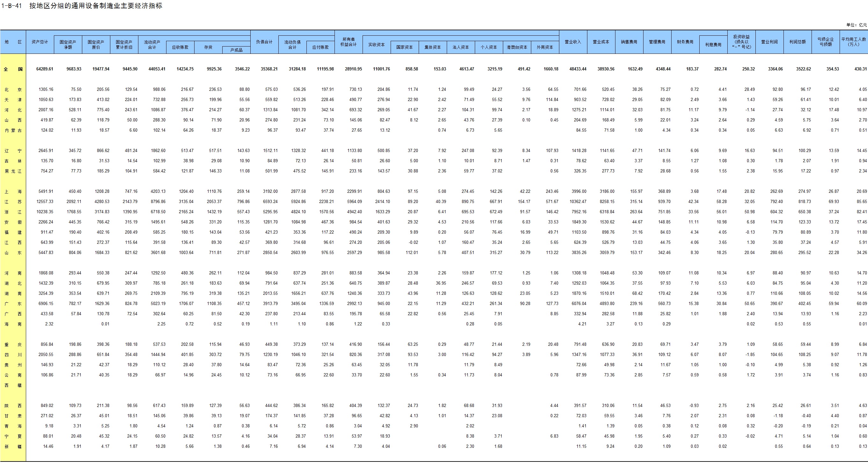This screenshot has height=472, width=868.
Task: Click the 平均用工人数 column header
Action: pyautogui.click(x=854, y=42)
